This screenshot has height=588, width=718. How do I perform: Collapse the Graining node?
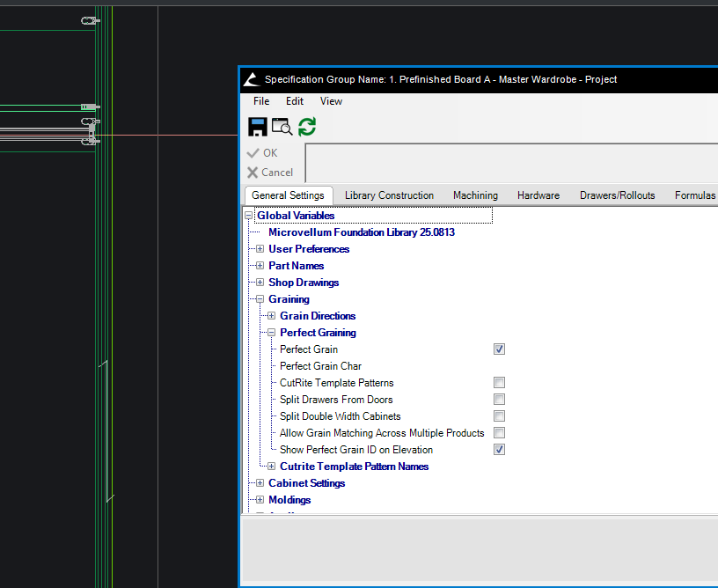[260, 299]
